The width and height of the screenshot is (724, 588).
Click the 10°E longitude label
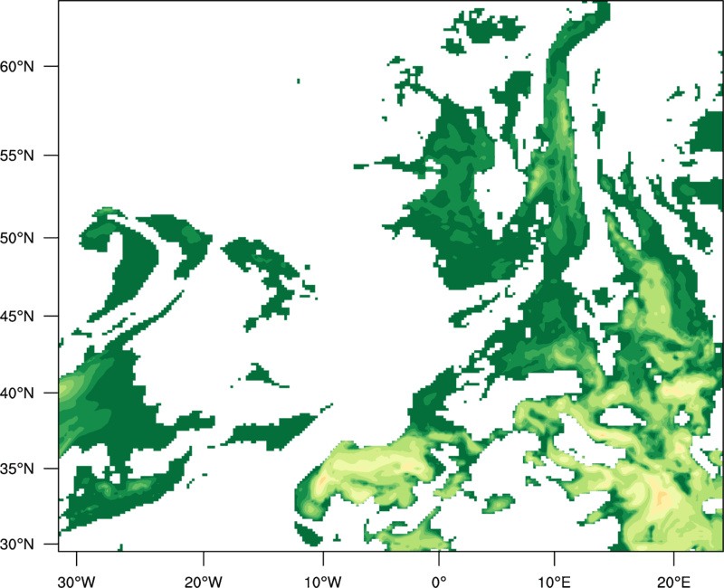click(x=555, y=582)
